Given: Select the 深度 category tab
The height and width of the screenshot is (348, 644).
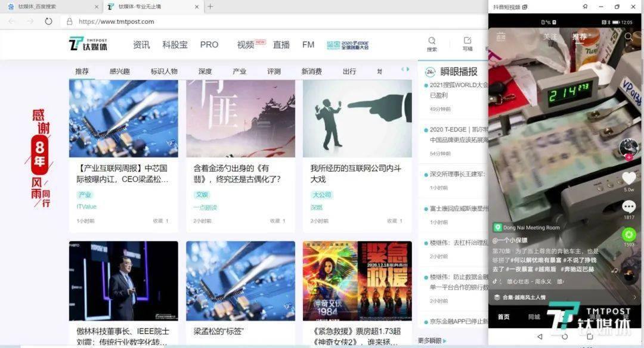Looking at the screenshot, I should [x=205, y=72].
